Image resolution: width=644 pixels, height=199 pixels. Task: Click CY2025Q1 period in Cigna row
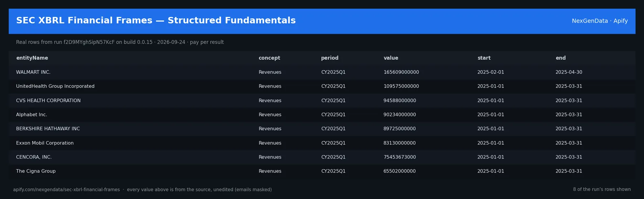click(x=333, y=171)
